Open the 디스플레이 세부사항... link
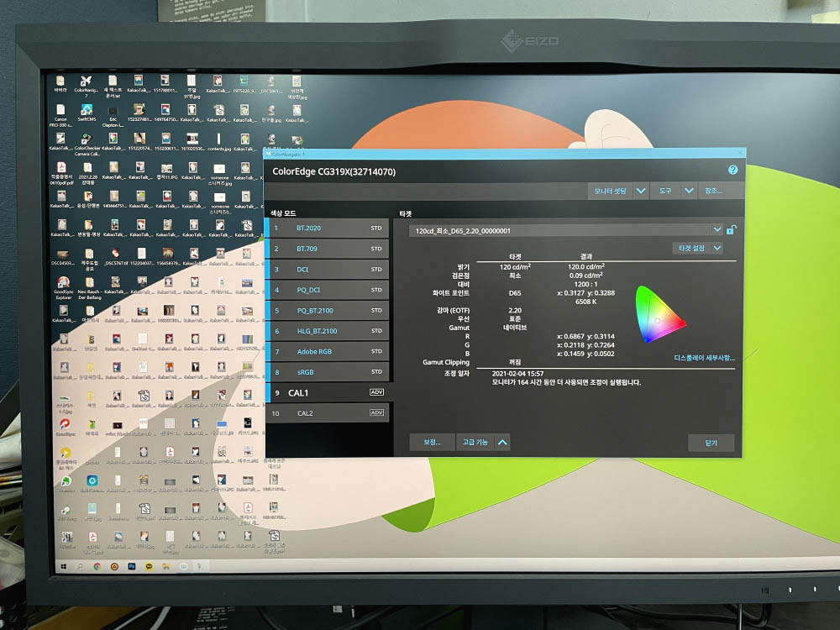 (705, 358)
